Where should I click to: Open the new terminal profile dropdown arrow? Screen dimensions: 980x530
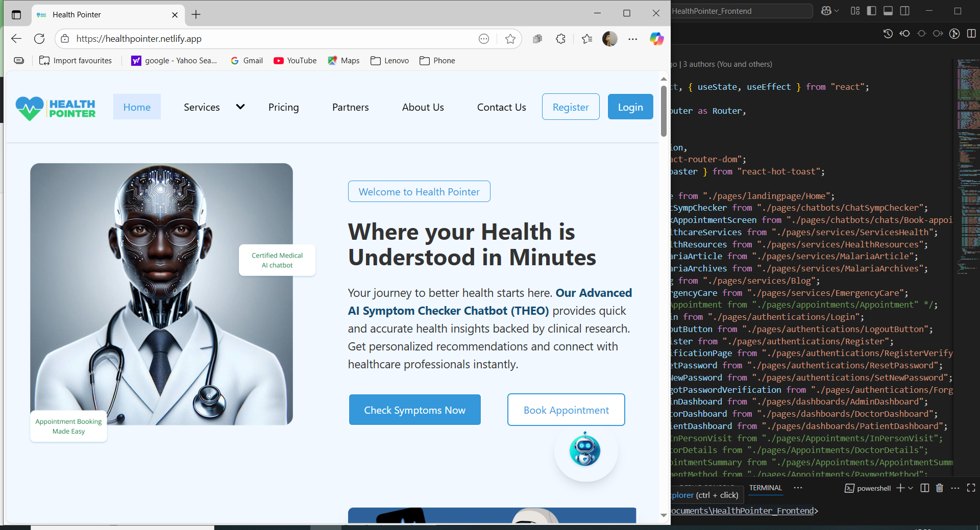pyautogui.click(x=911, y=488)
